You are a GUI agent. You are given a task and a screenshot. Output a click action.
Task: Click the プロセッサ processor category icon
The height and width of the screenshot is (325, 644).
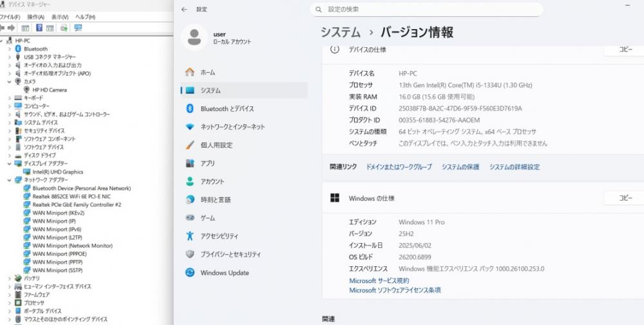coord(18,303)
